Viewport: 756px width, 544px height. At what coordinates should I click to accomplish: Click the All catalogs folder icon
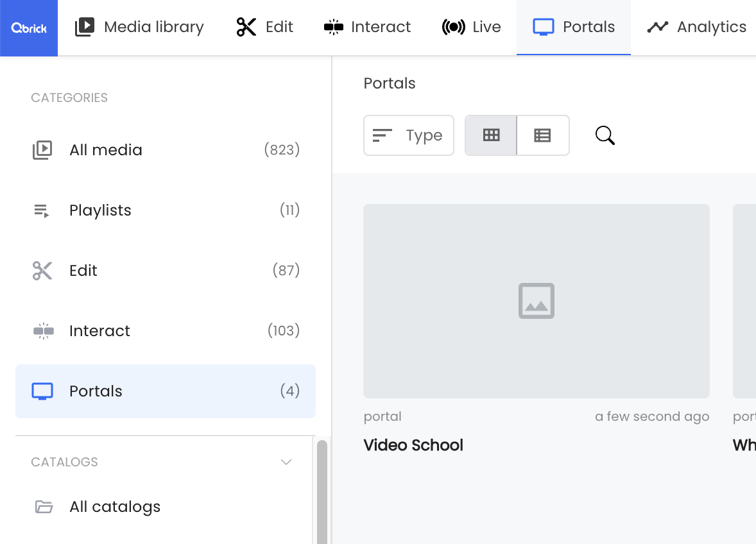point(44,507)
